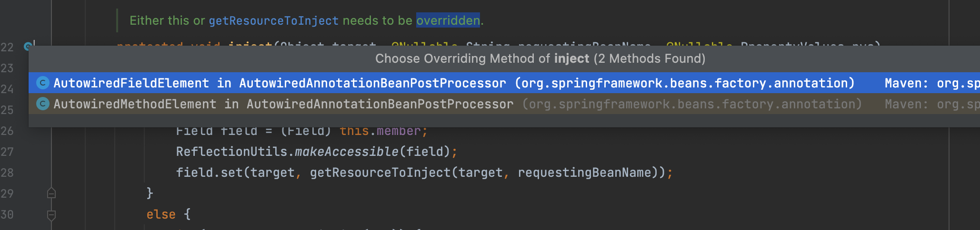Select AutowiredMethodElement overriding method entry
980x230 pixels.
(504, 104)
